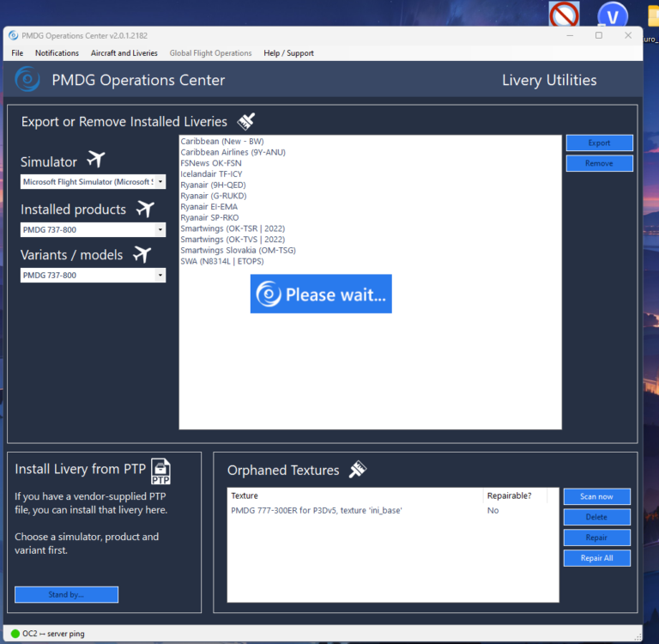Select Smartwings (OK-TVS | 2022) livery
This screenshot has width=659, height=644.
[233, 240]
